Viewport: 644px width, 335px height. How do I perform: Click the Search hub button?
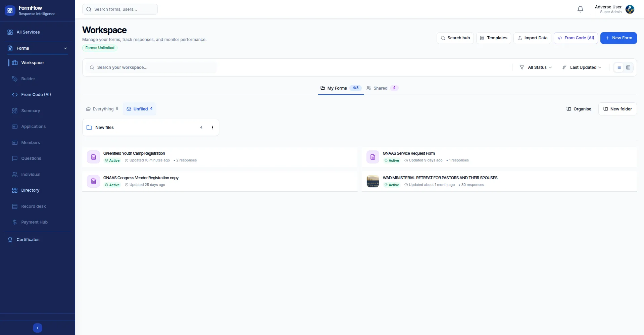(455, 38)
